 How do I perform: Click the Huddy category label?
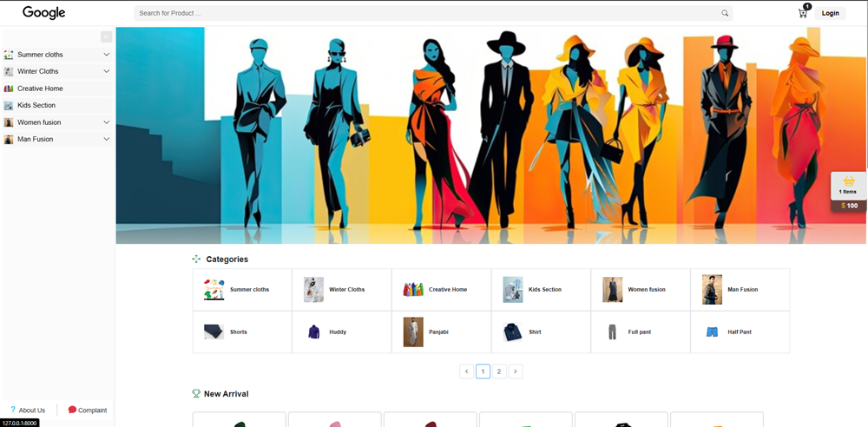tap(338, 332)
